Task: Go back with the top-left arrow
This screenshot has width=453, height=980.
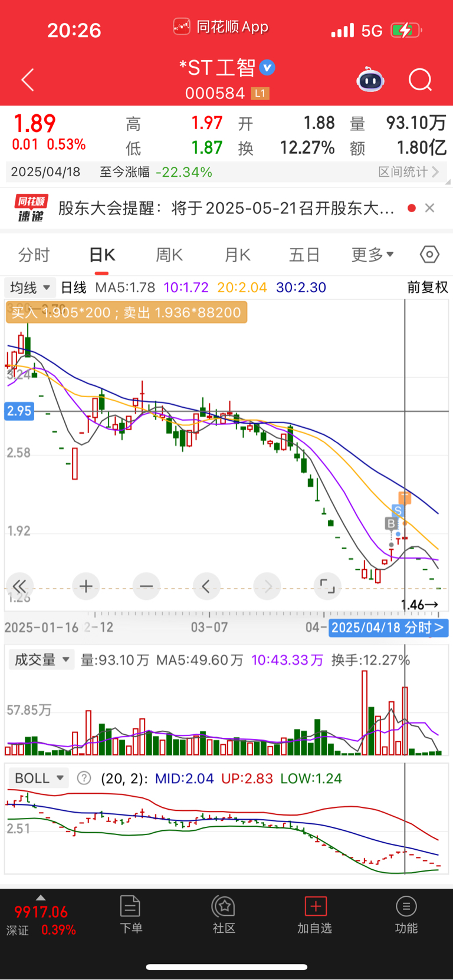Action: (28, 80)
